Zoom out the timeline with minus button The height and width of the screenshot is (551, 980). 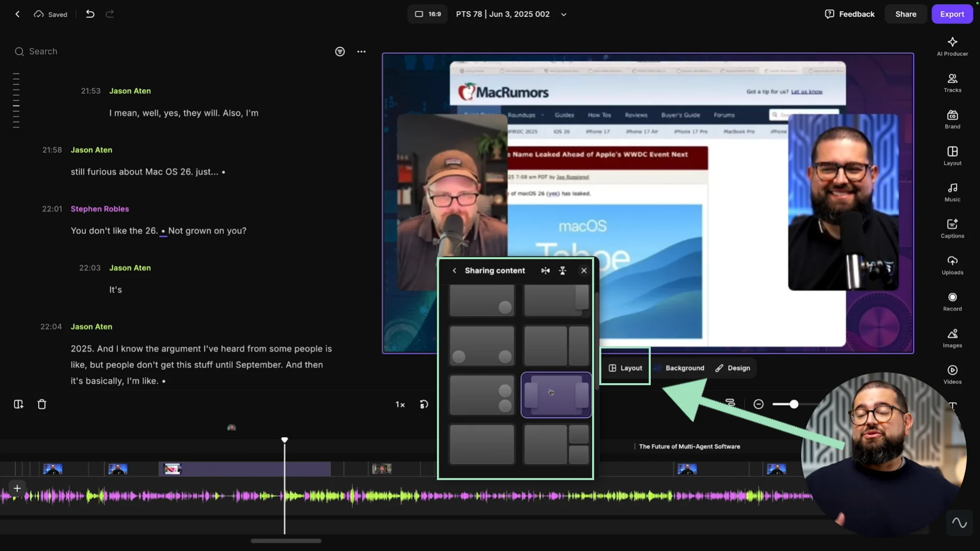coord(758,404)
